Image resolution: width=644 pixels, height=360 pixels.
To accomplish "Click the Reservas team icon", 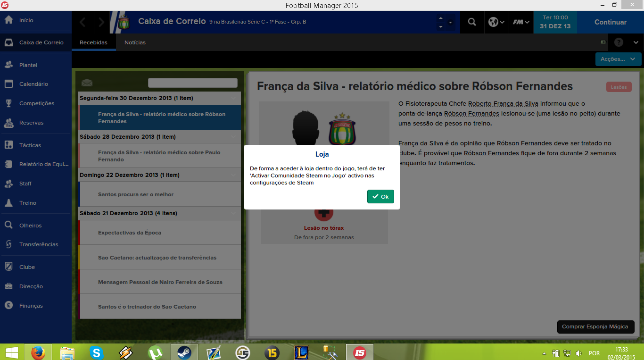I will pos(8,123).
